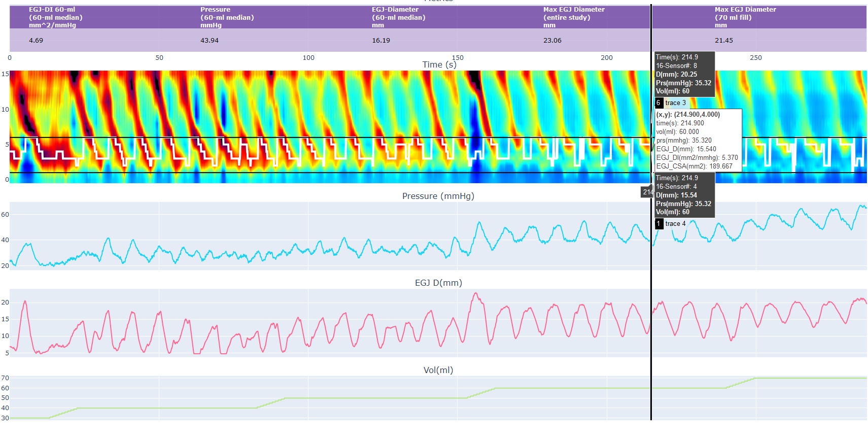
Task: Select Max EGJ Diameter (entire study) header
Action: pos(573,17)
